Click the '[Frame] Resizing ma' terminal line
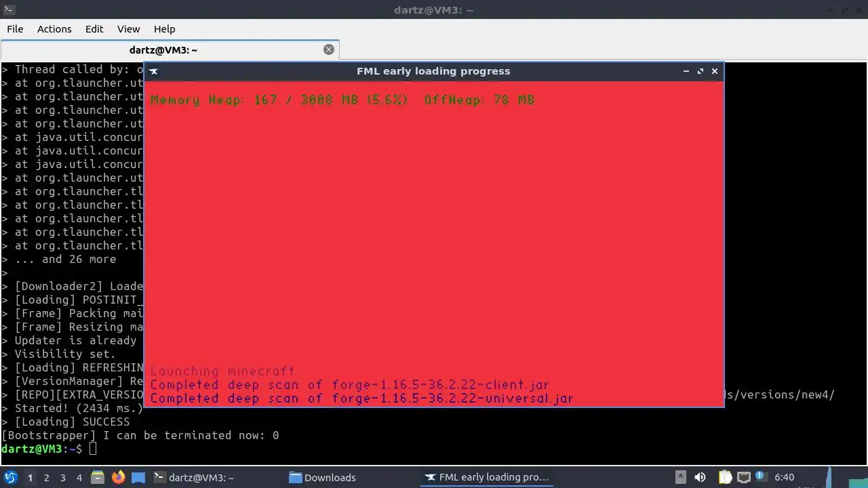The image size is (868, 488). click(72, 327)
